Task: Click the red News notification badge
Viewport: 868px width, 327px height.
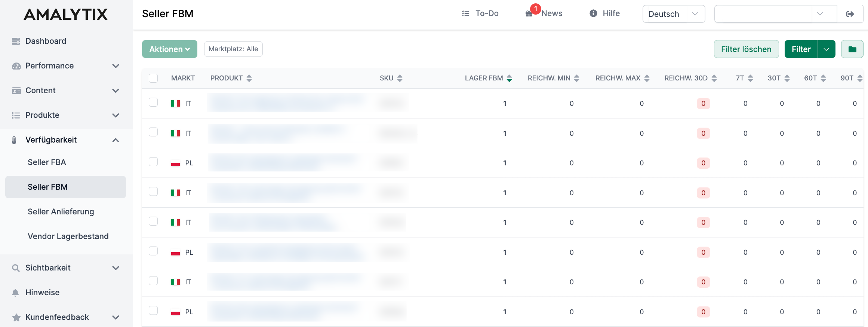Action: coord(536,9)
